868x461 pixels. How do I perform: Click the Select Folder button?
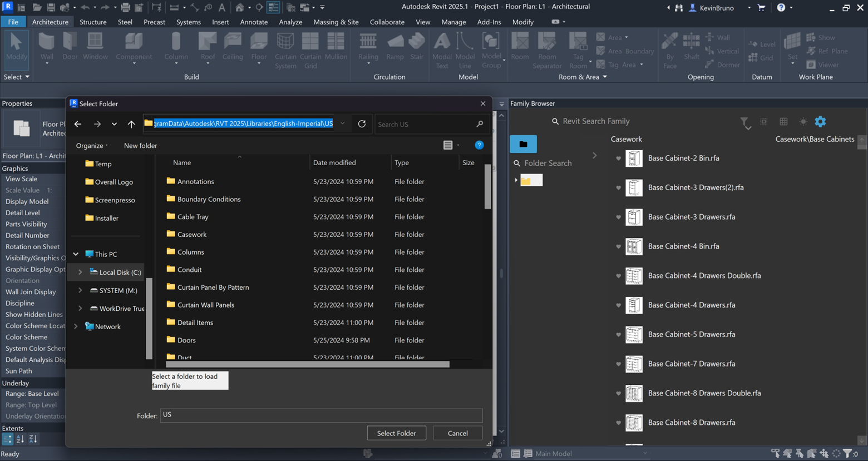[x=396, y=433]
